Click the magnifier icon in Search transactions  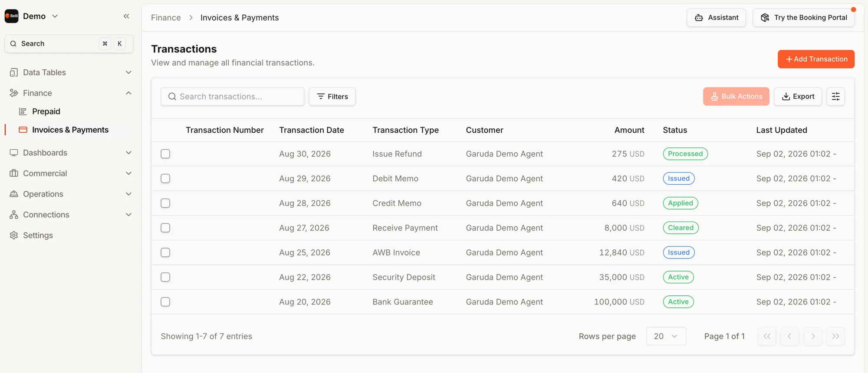(x=172, y=96)
